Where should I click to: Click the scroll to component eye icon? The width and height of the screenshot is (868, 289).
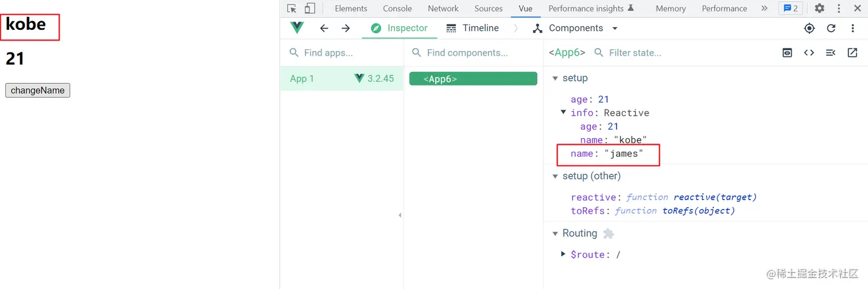[x=787, y=53]
